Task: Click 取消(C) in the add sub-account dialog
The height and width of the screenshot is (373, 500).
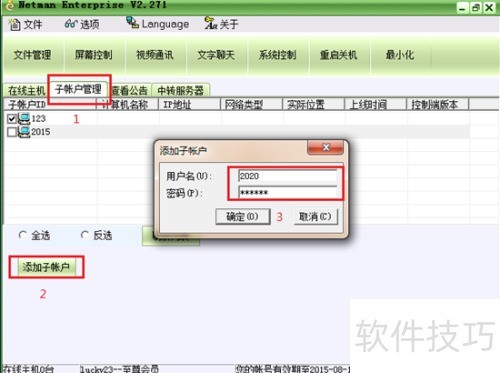Action: 315,217
